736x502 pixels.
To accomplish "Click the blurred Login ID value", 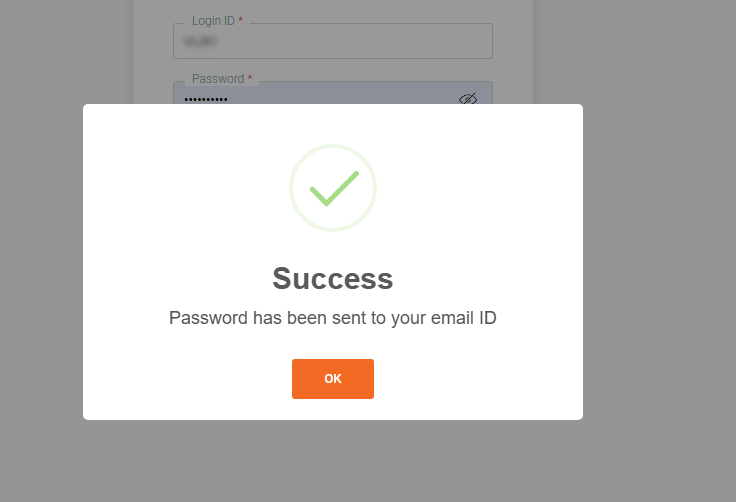I will coord(200,42).
